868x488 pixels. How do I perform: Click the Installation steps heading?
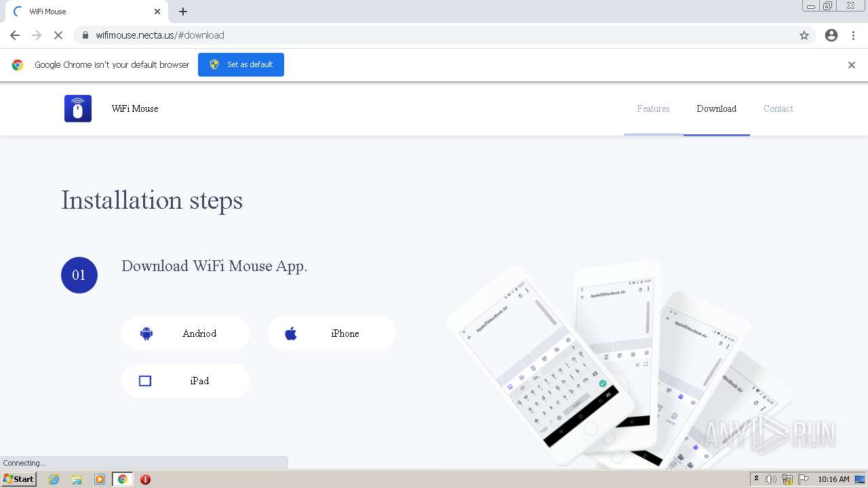[x=152, y=200]
